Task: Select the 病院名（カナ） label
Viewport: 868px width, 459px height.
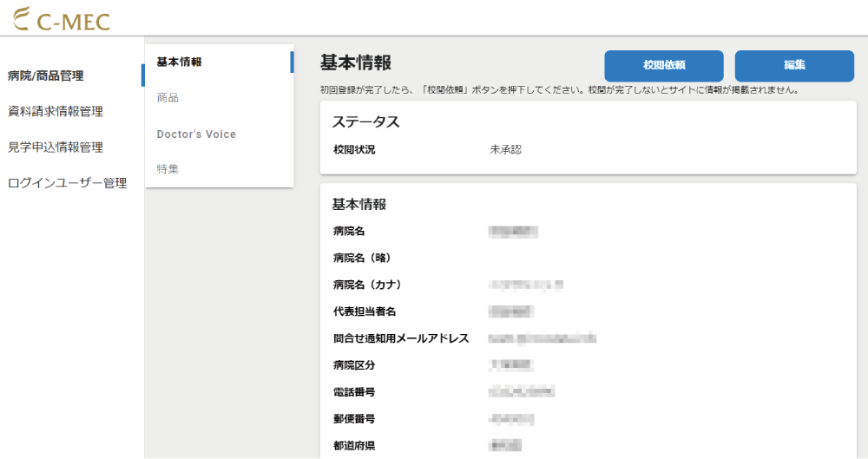Action: (x=369, y=285)
